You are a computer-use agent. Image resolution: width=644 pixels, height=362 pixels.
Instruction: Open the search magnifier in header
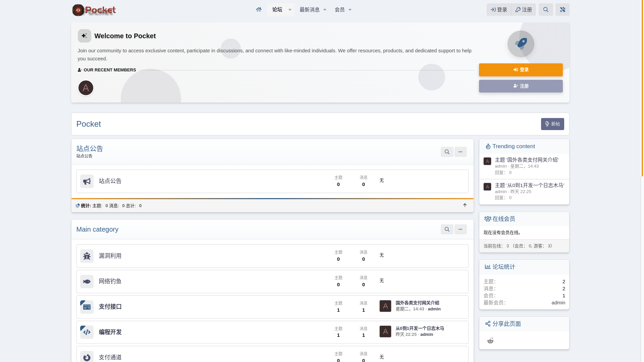pos(546,10)
